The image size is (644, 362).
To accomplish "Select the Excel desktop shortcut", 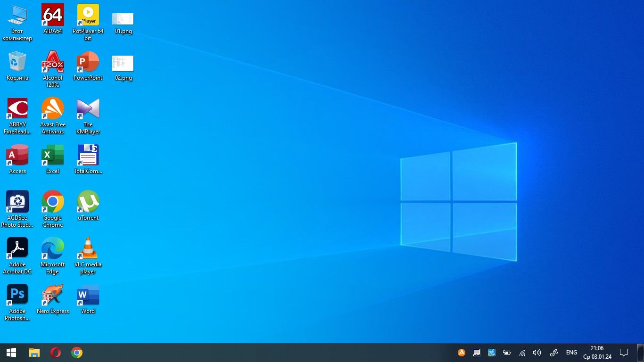I will [53, 159].
